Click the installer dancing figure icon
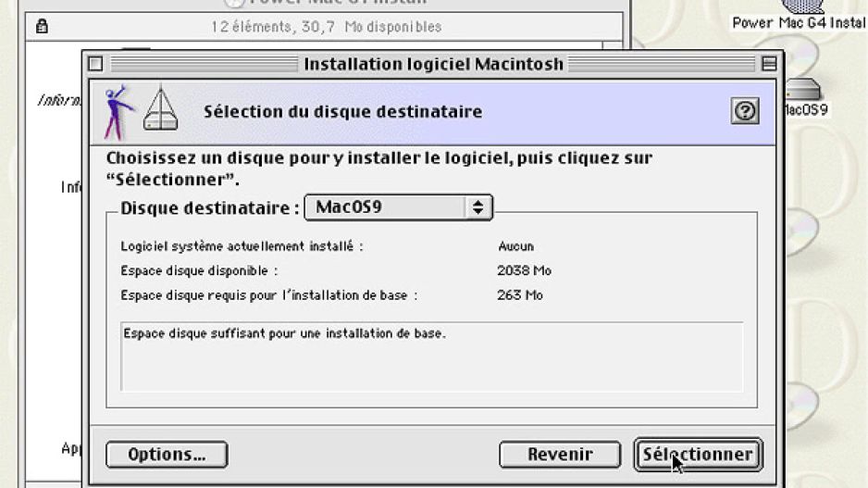 coord(118,112)
